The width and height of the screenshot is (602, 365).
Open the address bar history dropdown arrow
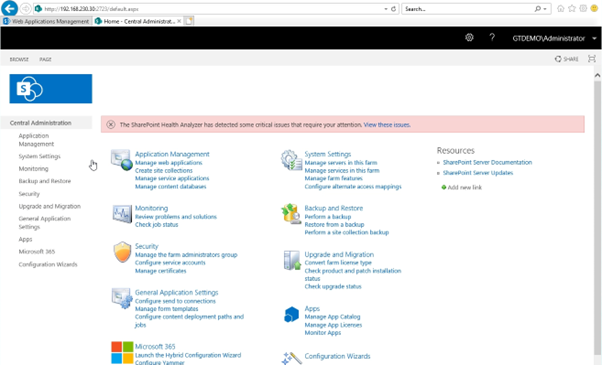pos(385,9)
